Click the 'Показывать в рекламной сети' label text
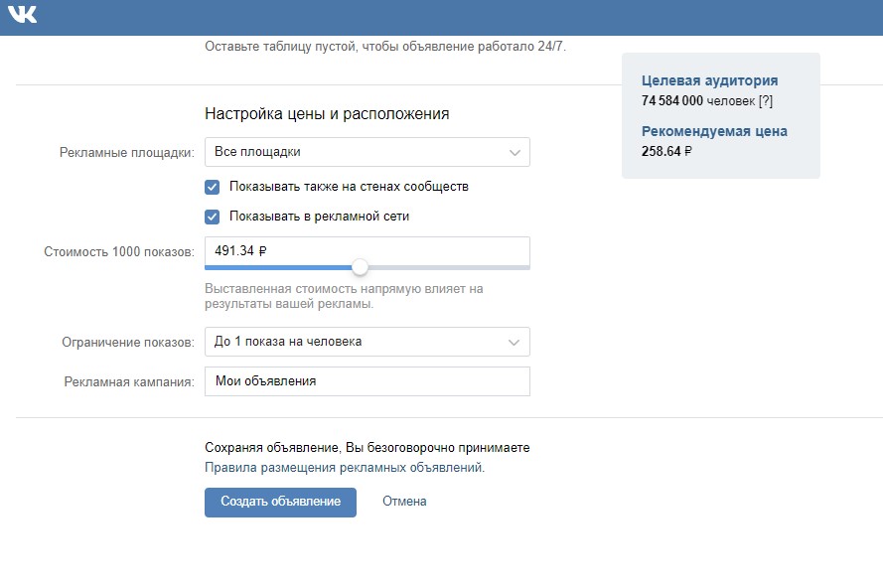883x588 pixels. pyautogui.click(x=319, y=217)
